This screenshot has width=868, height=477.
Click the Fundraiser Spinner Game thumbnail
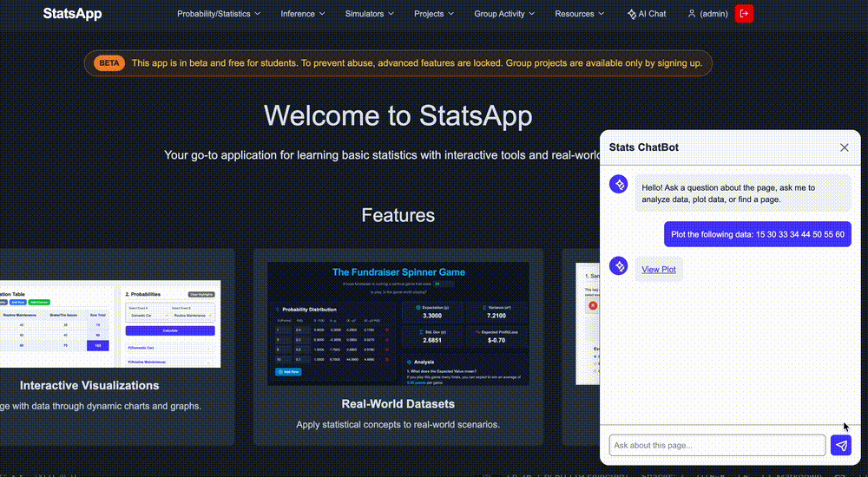click(398, 323)
